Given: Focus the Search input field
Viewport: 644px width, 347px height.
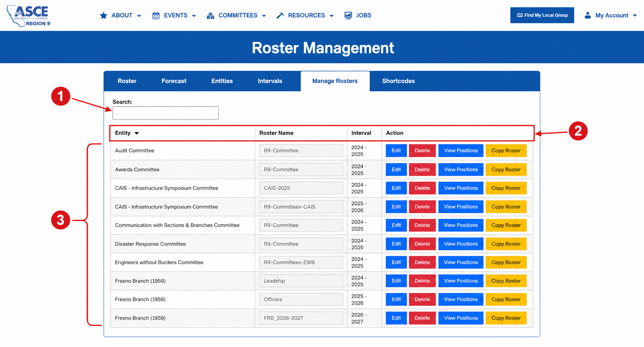Looking at the screenshot, I should [166, 113].
